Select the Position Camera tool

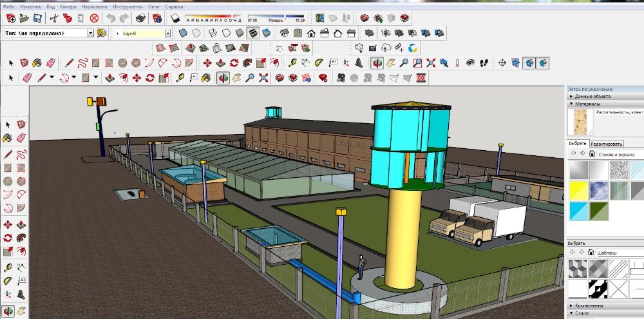pyautogui.click(x=457, y=63)
